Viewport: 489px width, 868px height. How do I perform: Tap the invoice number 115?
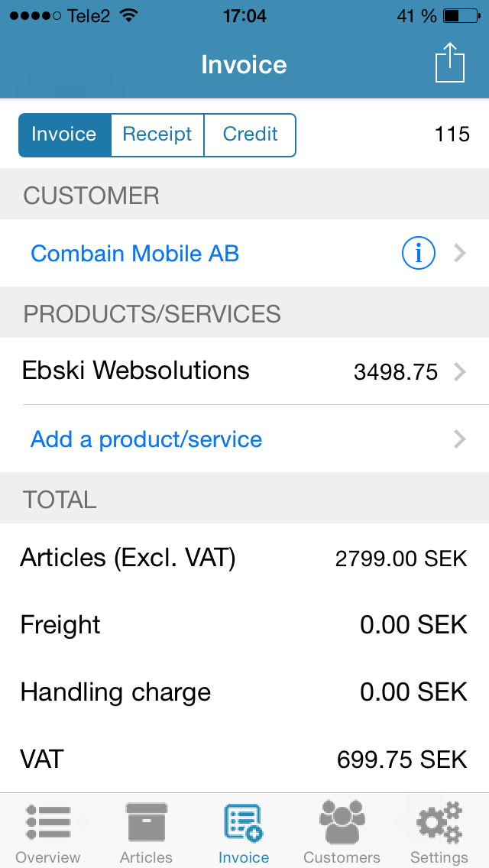click(x=452, y=134)
